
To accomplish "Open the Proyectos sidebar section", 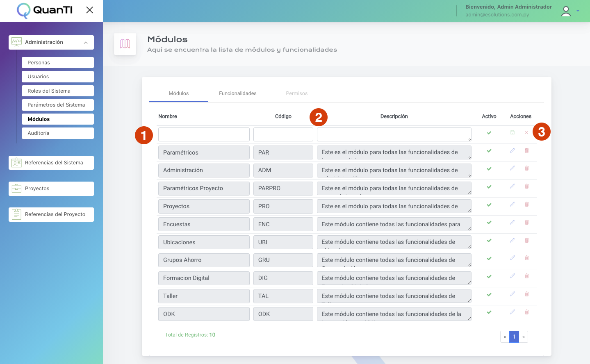I will pos(51,189).
